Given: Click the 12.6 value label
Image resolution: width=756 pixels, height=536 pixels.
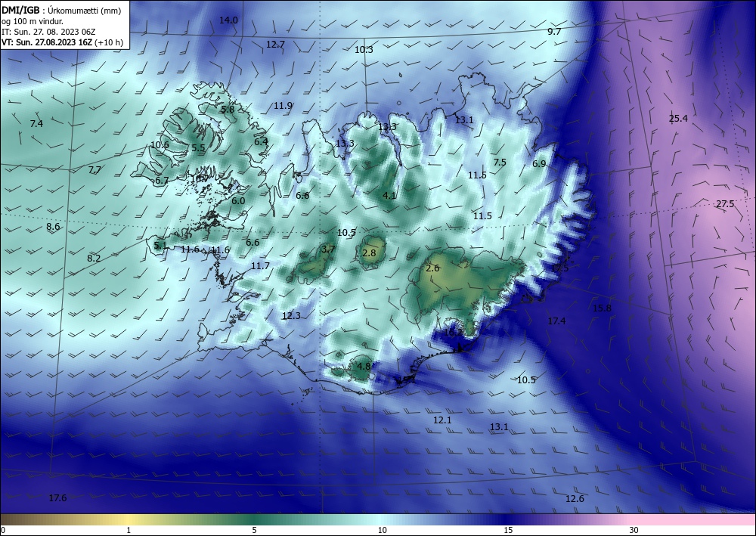Looking at the screenshot, I should [x=575, y=498].
